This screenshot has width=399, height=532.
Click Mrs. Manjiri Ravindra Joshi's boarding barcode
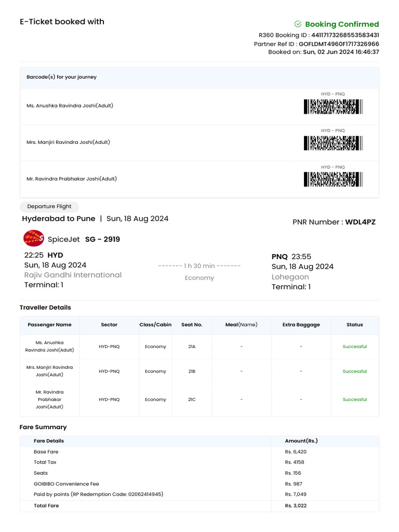pyautogui.click(x=333, y=143)
